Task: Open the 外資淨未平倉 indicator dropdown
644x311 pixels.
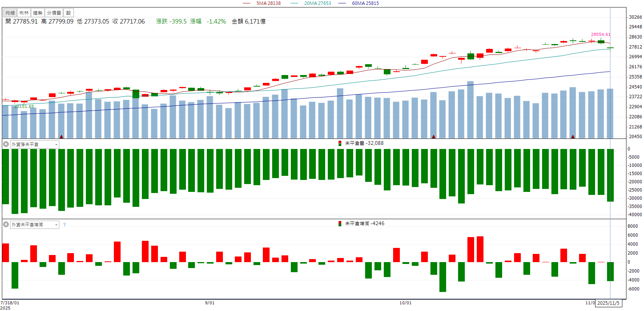Action: click(35, 144)
